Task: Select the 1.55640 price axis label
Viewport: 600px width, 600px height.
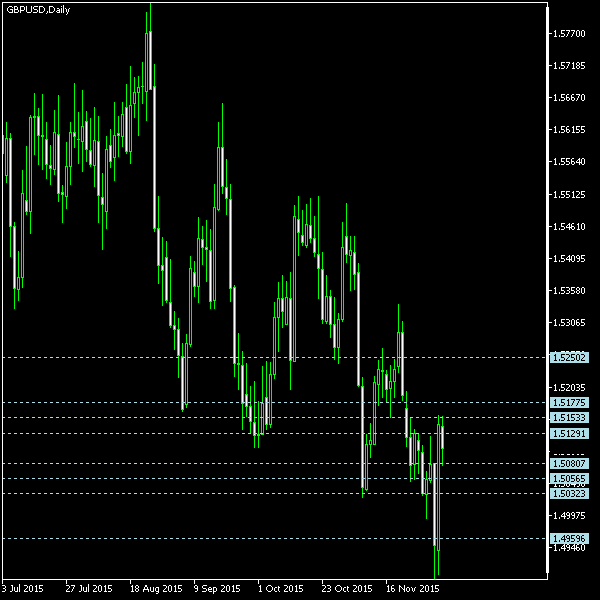Action: click(569, 161)
